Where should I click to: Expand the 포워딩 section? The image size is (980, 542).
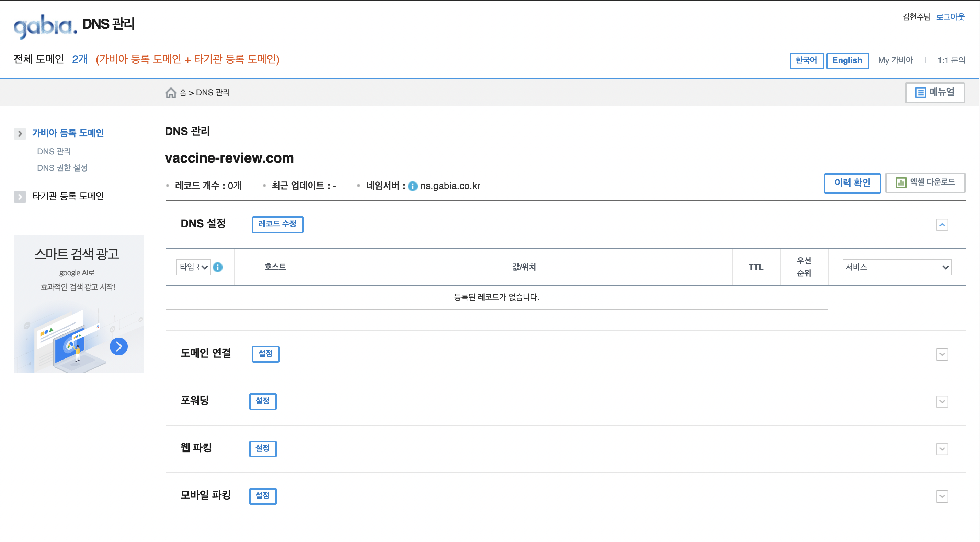point(942,401)
